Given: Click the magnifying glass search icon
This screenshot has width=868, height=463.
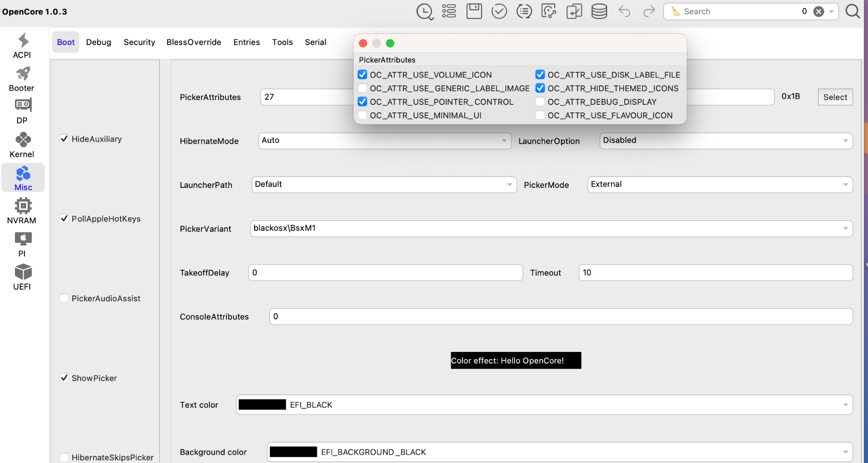Looking at the screenshot, I should [x=853, y=11].
